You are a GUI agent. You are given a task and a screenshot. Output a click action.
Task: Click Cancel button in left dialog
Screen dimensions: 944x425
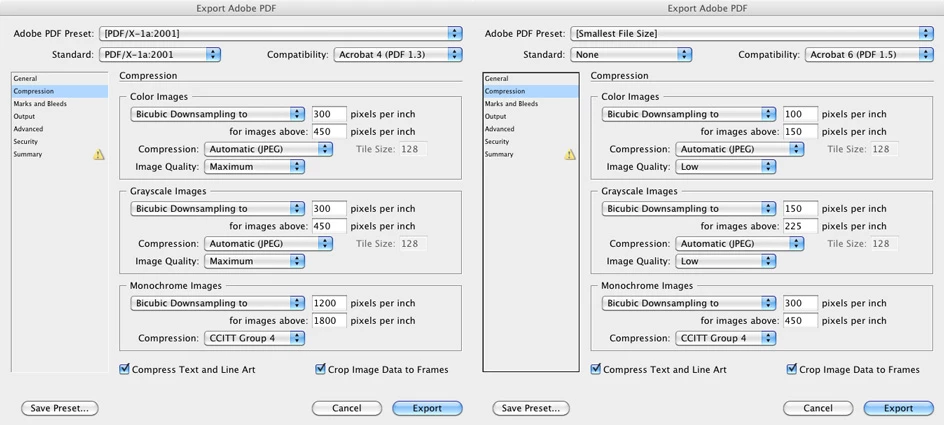pos(347,408)
